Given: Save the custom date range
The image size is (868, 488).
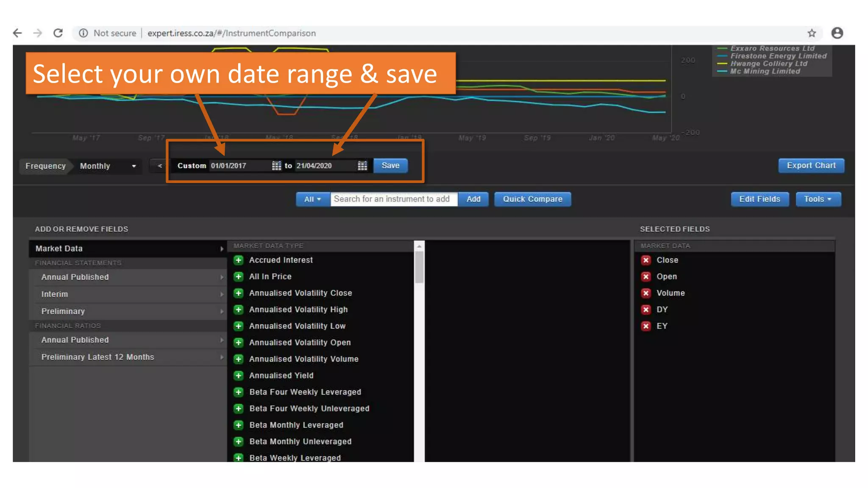Looking at the screenshot, I should click(x=390, y=166).
